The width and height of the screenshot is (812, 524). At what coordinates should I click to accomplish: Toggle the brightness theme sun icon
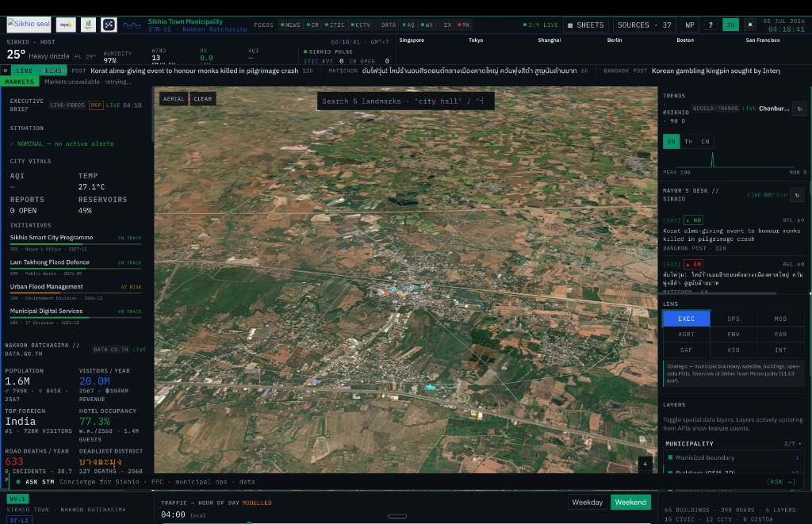click(x=750, y=25)
